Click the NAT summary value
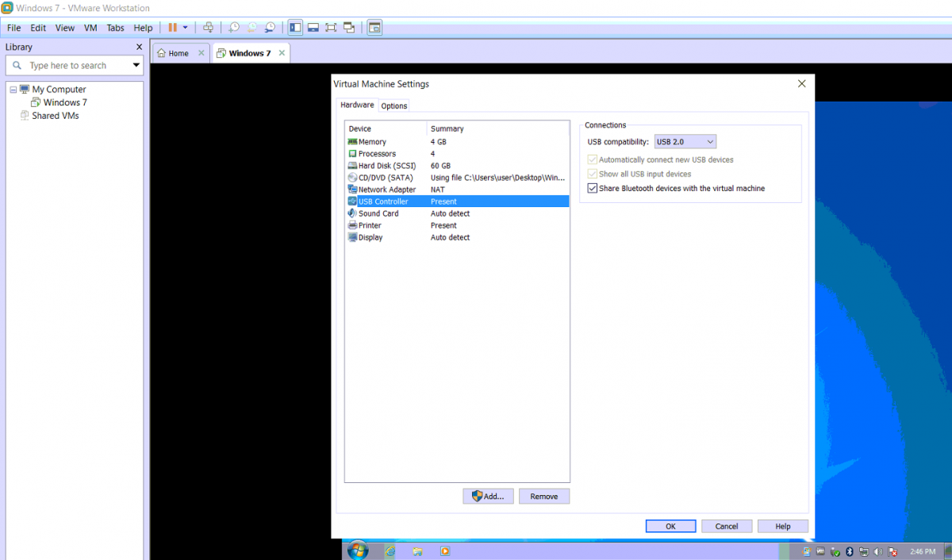The image size is (952, 560). (x=437, y=190)
